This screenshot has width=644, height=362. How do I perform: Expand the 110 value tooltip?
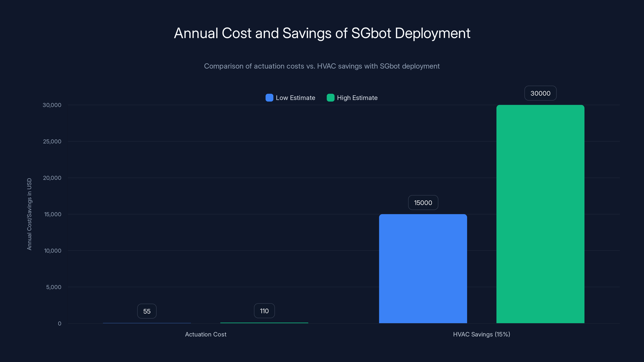(x=264, y=311)
